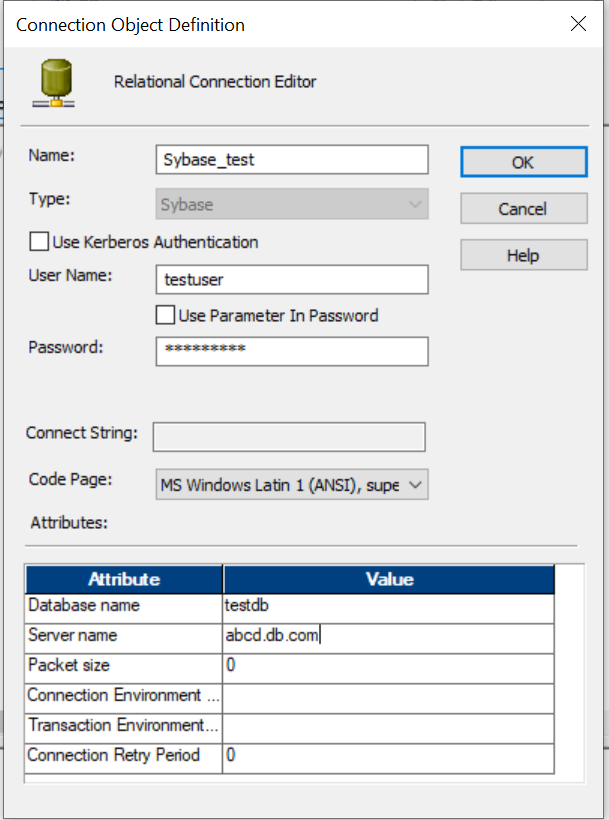Select the Database name value testdb

coord(388,608)
